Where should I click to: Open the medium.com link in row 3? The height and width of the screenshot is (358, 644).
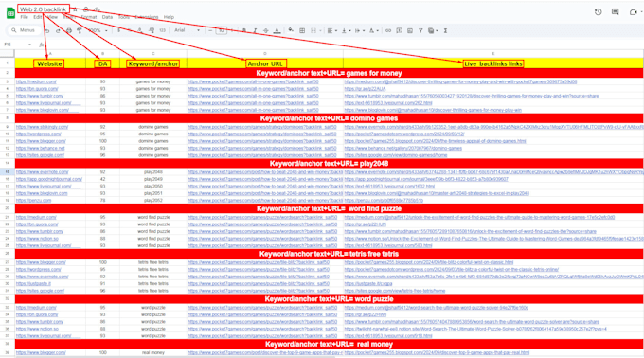pyautogui.click(x=36, y=81)
